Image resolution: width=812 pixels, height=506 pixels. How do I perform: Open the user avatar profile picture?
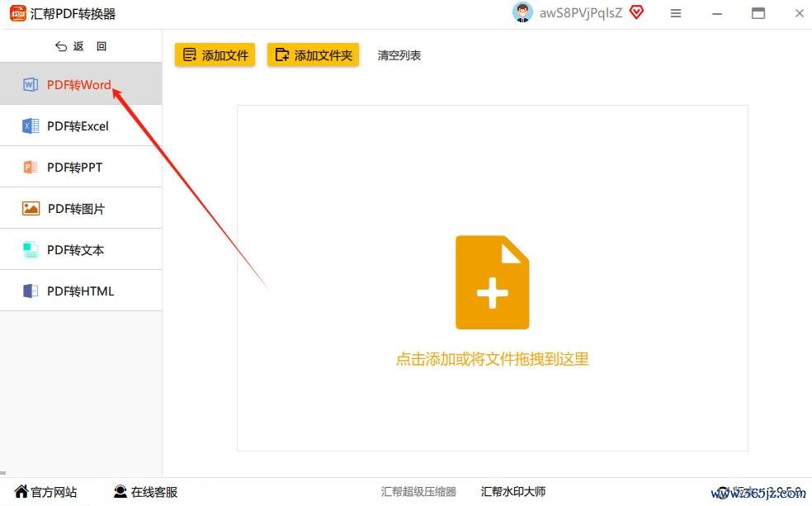pyautogui.click(x=522, y=12)
